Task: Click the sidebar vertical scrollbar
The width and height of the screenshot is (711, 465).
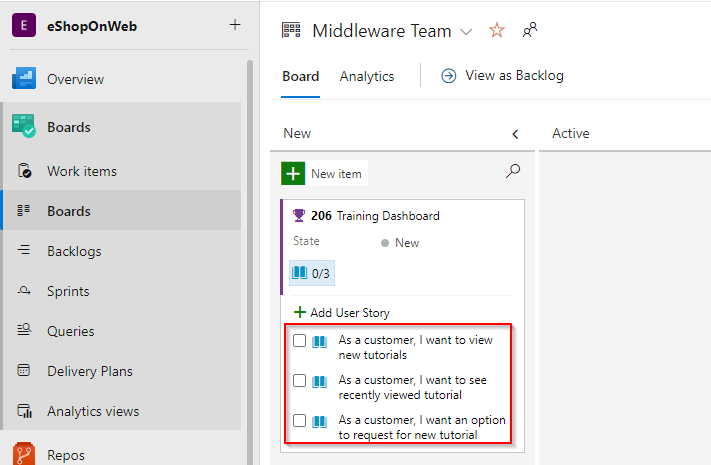Action: point(250,262)
